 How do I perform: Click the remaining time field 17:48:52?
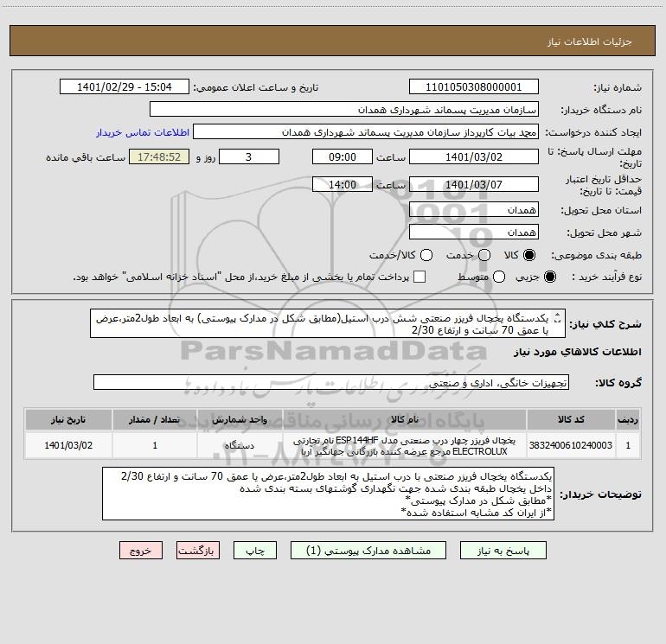click(159, 156)
